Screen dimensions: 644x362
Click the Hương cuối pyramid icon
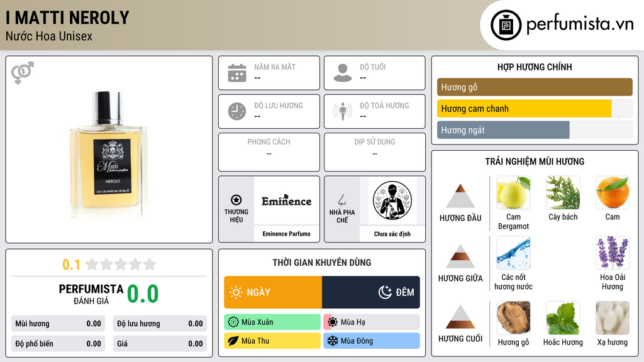(x=460, y=317)
